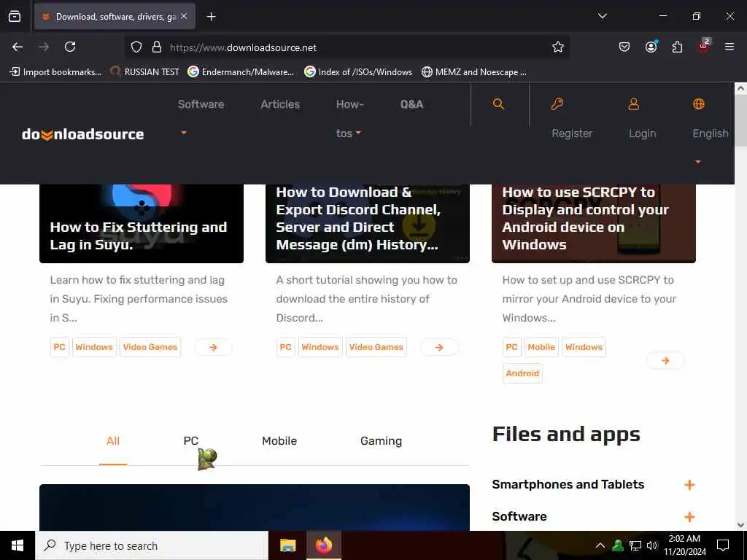Viewport: 747px width, 560px height.
Task: Open File Explorer from taskbar
Action: pos(287,545)
